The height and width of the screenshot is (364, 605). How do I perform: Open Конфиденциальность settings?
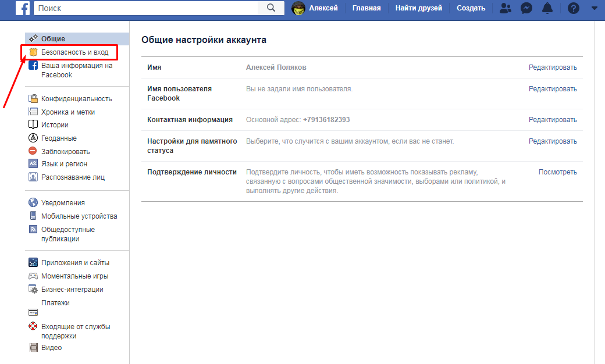click(77, 99)
